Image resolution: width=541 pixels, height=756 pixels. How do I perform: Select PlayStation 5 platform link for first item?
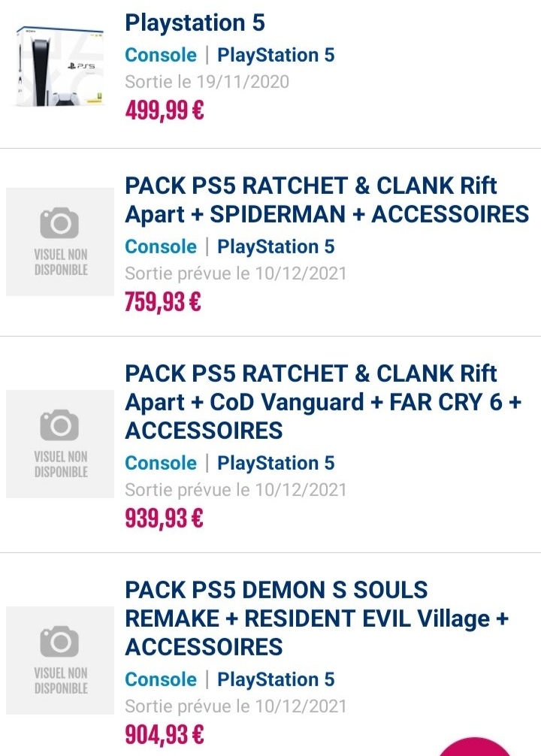click(x=276, y=55)
